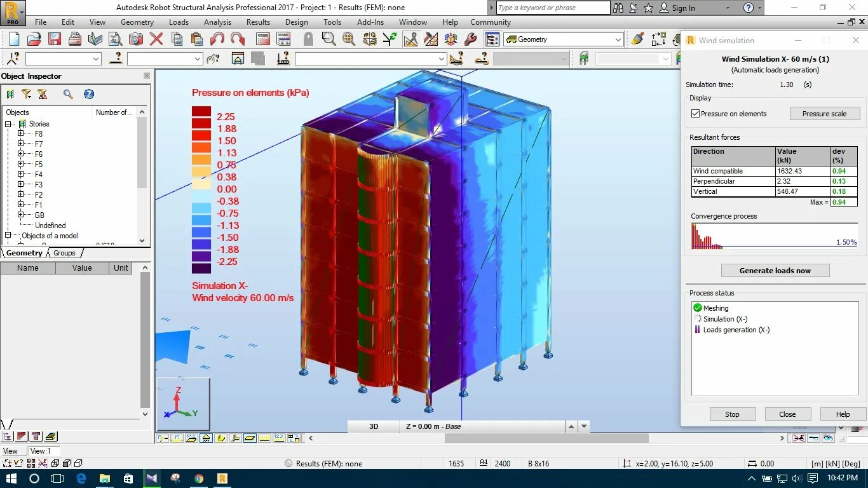Open the node selection combo box
Screen dimensions: 868x488
coord(64,58)
